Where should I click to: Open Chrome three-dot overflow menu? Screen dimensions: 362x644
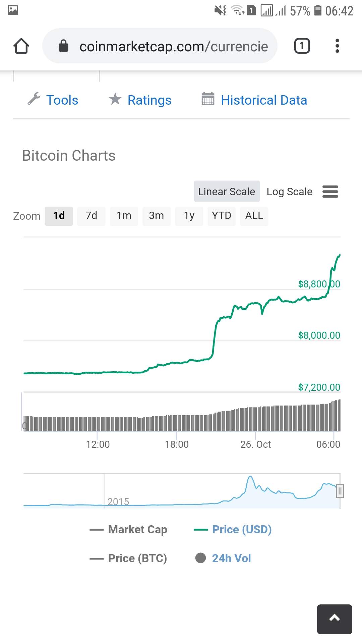click(x=337, y=46)
